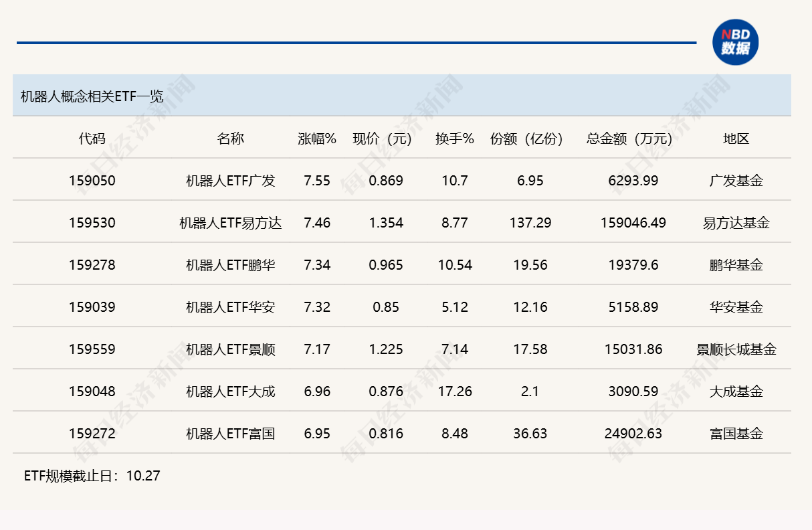
Task: Click the 7.34 gain value
Action: (317, 265)
